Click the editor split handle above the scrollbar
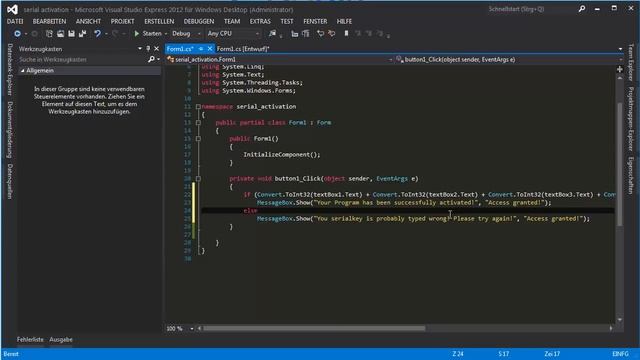This screenshot has height=360, width=640. pos(620,69)
